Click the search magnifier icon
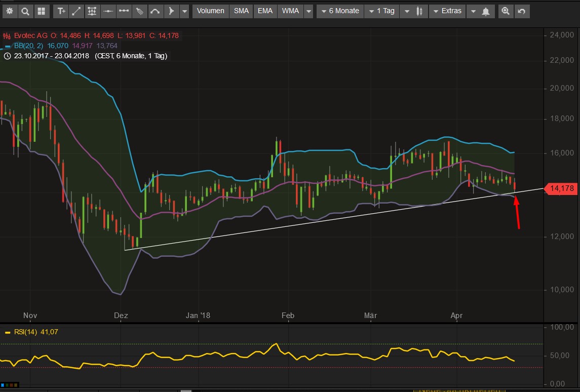This screenshot has width=580, height=392. [25, 11]
